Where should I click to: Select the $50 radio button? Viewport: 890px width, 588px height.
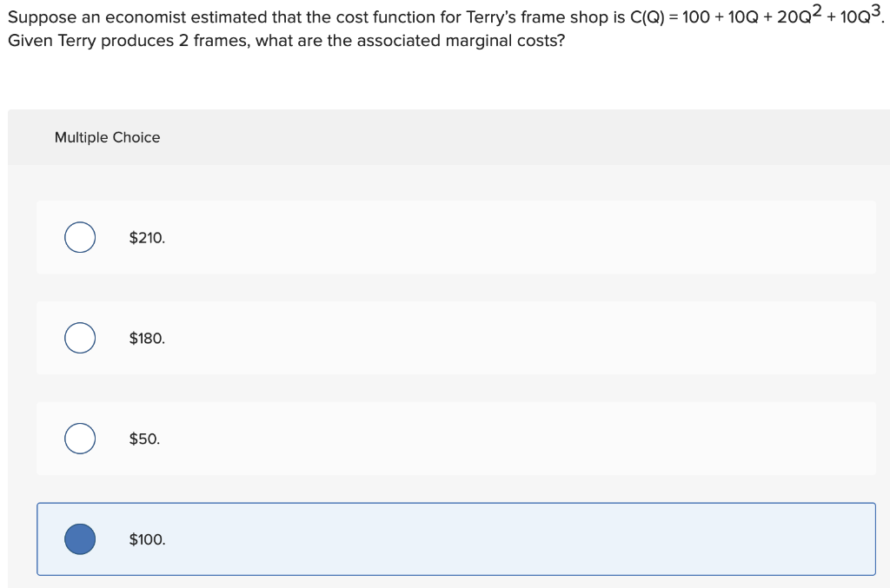[79, 438]
